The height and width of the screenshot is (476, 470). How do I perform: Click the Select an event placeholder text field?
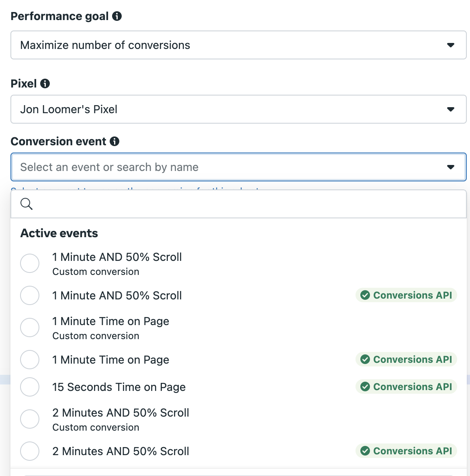pyautogui.click(x=239, y=167)
